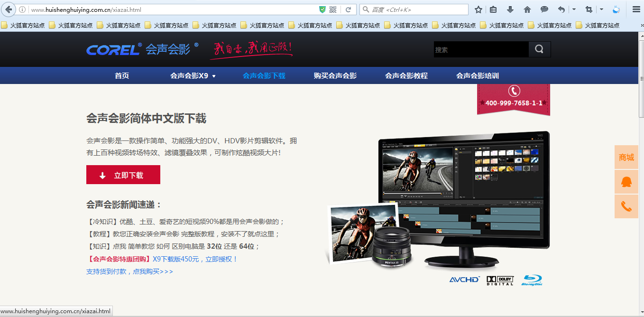Click the 商城 sidebar button

coord(626,157)
